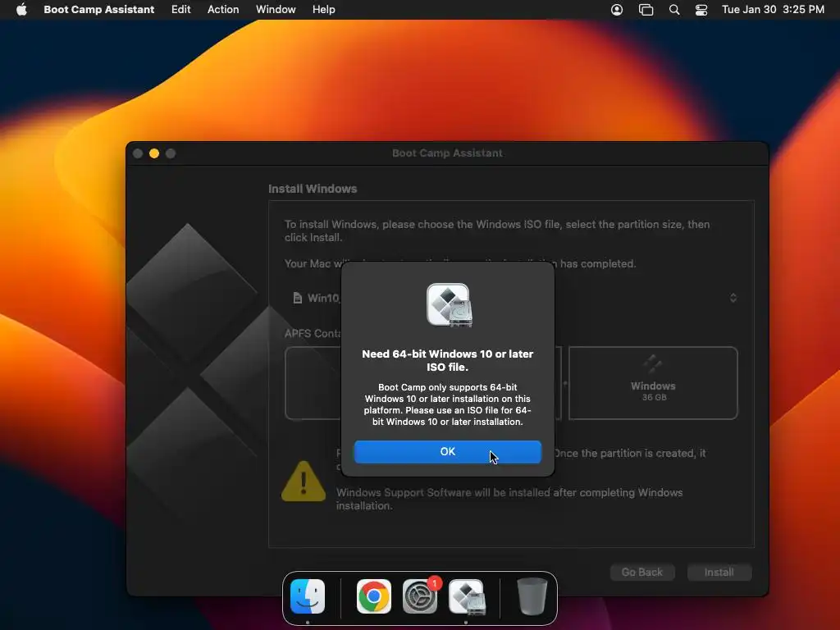Open Control Center icon
Screen dimensions: 840x630
(701, 10)
